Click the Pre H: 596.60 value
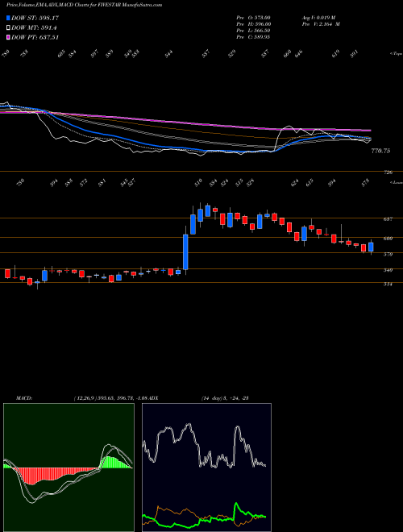This screenshot has height=532, width=403. pos(253,24)
